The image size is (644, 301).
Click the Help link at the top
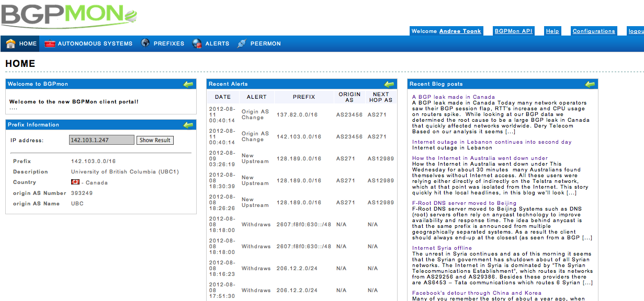[552, 31]
